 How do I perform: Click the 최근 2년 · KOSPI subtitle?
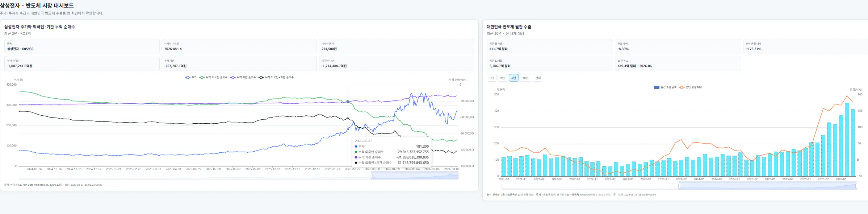[x=17, y=33]
